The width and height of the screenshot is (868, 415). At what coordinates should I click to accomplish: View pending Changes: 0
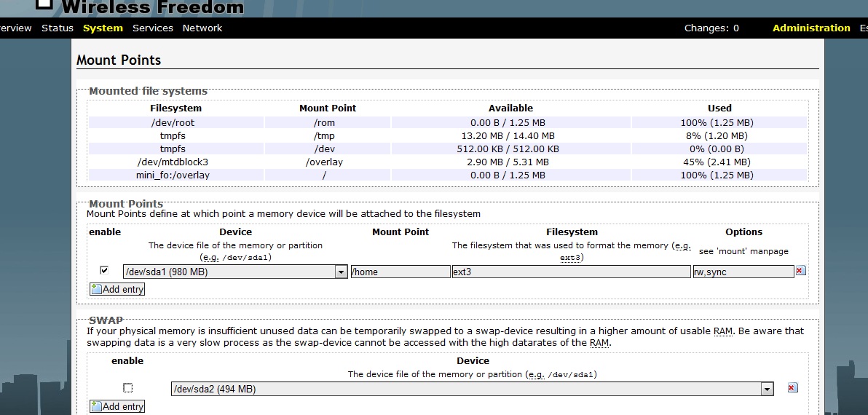coord(711,28)
